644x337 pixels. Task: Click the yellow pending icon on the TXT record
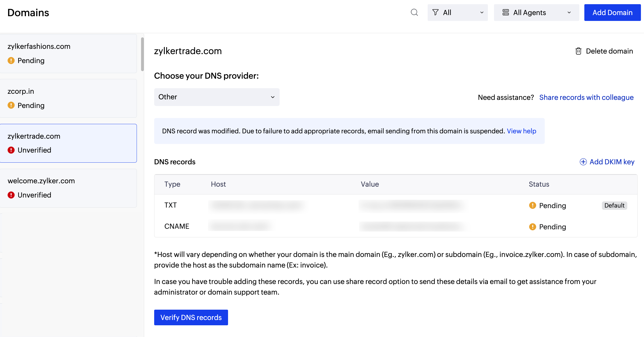coord(532,205)
